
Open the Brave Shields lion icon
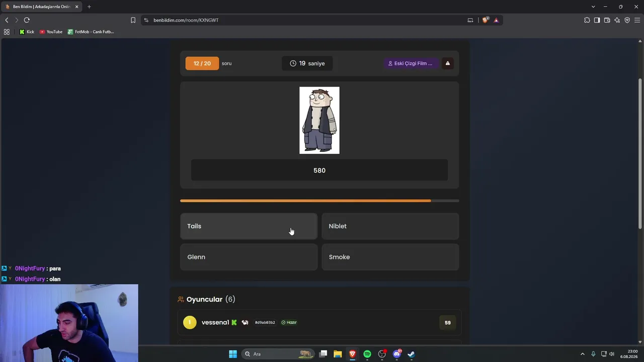coord(486,20)
